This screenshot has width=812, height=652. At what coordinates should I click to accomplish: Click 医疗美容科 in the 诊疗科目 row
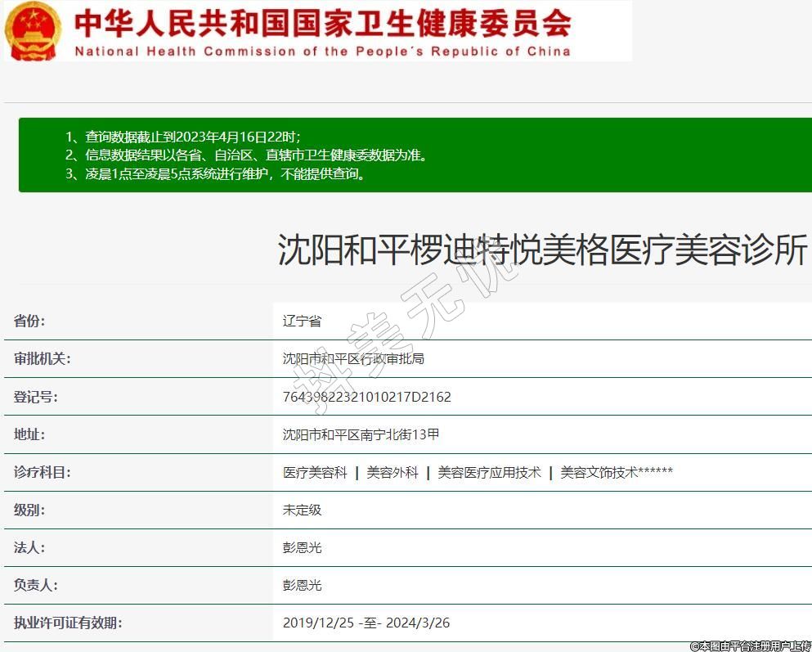(x=315, y=472)
